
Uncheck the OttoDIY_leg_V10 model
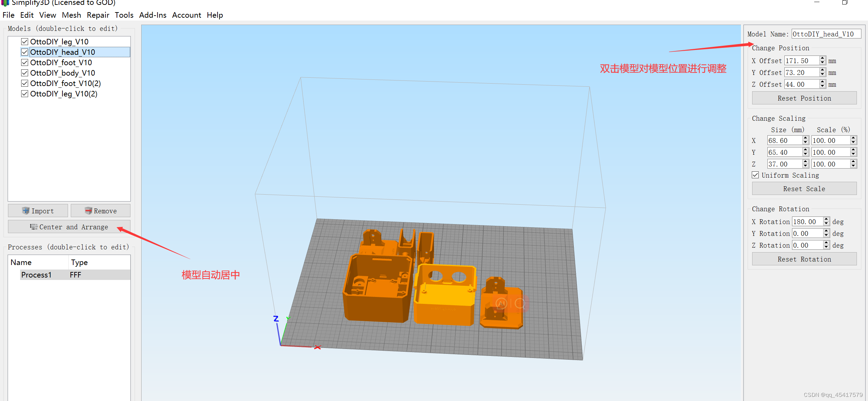point(24,41)
